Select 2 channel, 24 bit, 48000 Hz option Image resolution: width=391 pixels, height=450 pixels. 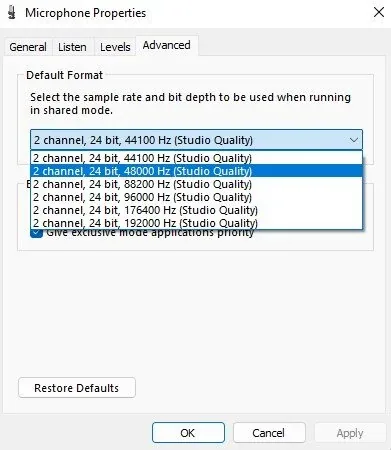pyautogui.click(x=196, y=171)
